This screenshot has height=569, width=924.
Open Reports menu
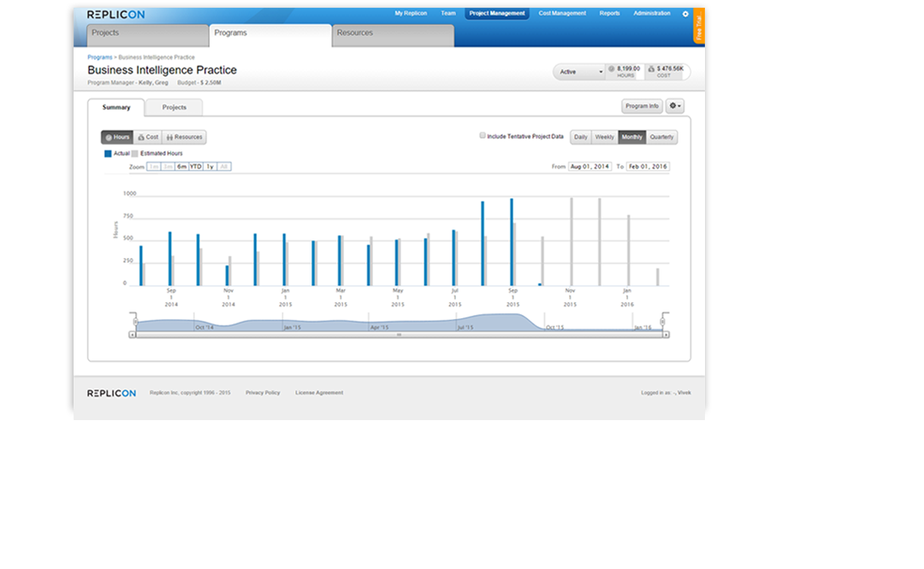(609, 13)
